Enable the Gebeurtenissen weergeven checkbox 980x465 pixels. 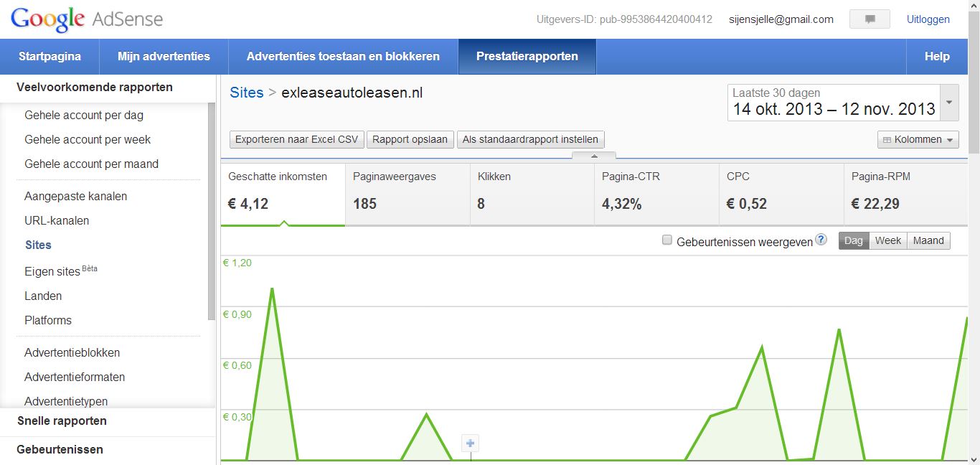pyautogui.click(x=667, y=240)
